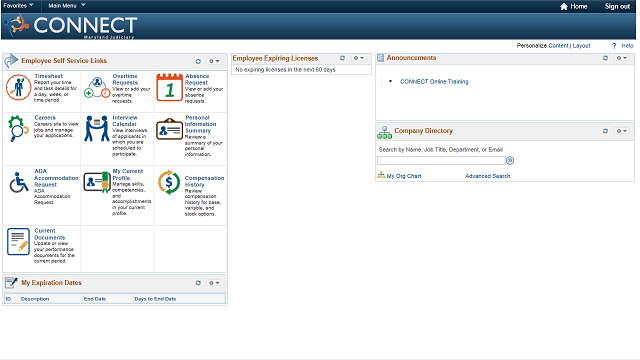The height and width of the screenshot is (360, 640).
Task: Click the Help question mark icon
Action: tap(614, 46)
